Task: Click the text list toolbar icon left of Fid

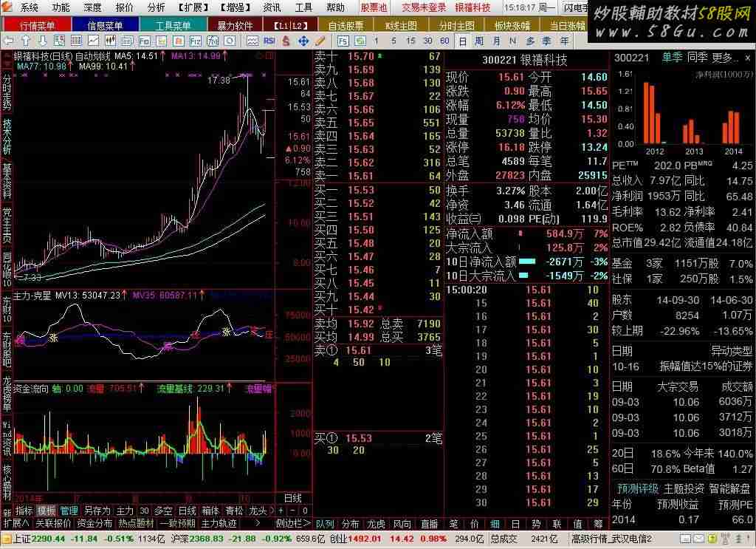Action: (x=127, y=41)
